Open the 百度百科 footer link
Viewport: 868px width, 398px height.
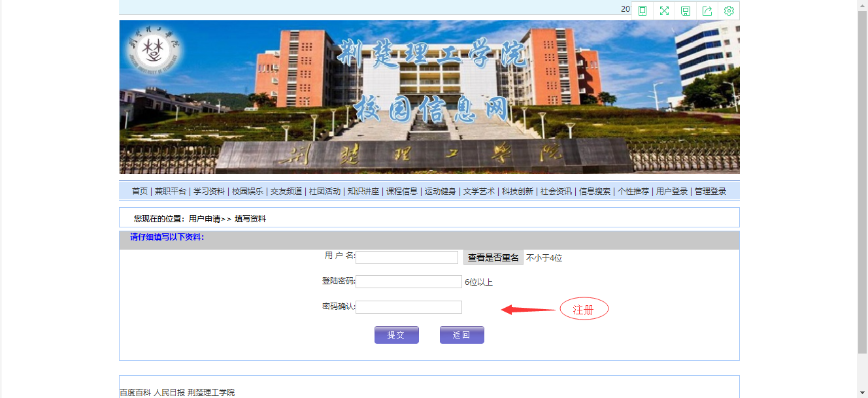(x=135, y=393)
